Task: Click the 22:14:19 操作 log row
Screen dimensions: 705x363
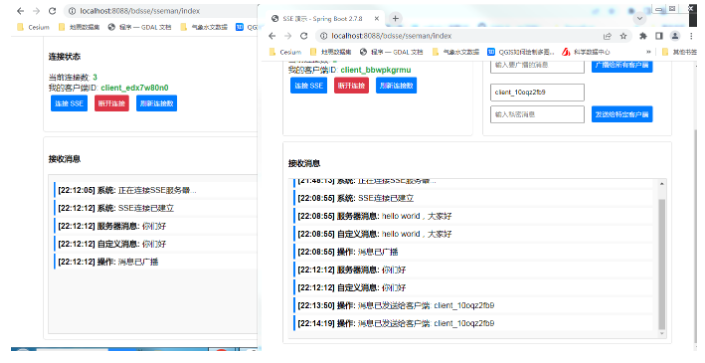Action: pos(473,323)
